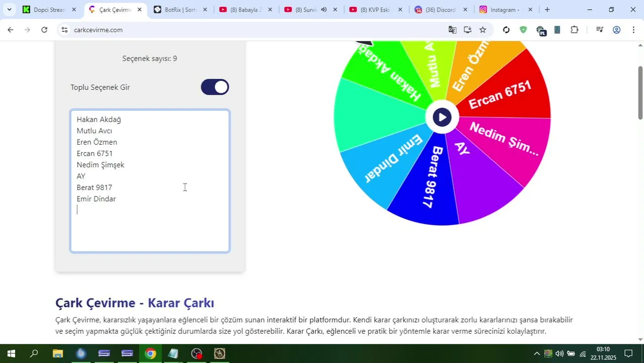Open OBS Studio from the taskbar
Screen dimensions: 644x363
[x=197, y=353]
